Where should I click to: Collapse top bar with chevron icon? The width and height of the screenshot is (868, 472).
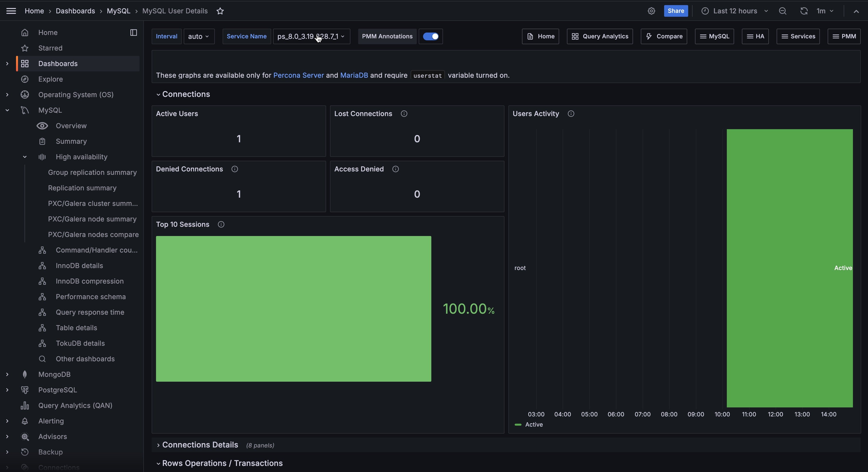click(x=856, y=11)
